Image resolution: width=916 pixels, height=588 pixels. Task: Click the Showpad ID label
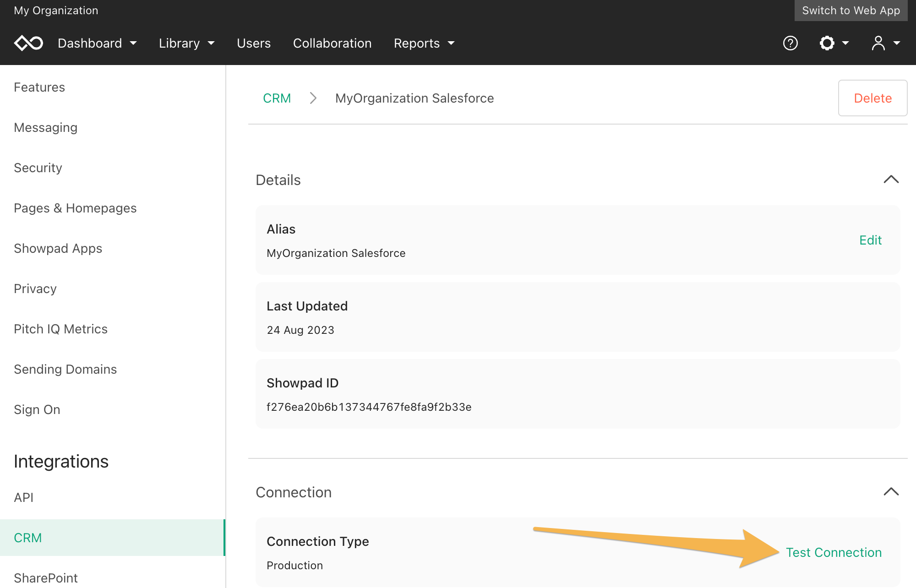[x=303, y=383]
